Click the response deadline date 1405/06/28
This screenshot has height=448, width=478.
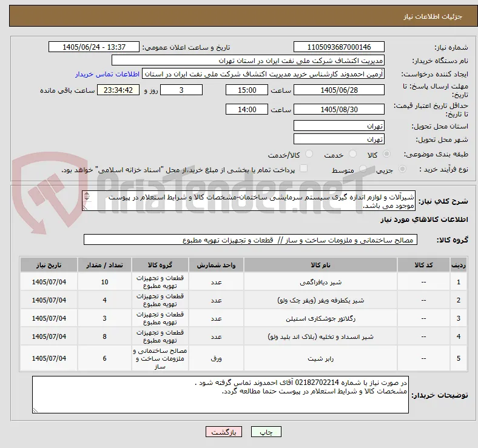coord(338,90)
